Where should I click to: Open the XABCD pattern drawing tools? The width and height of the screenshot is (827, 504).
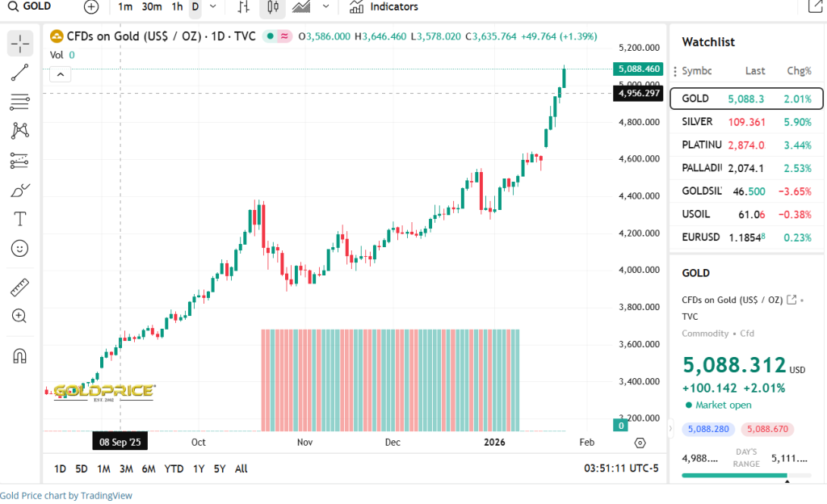pyautogui.click(x=19, y=130)
